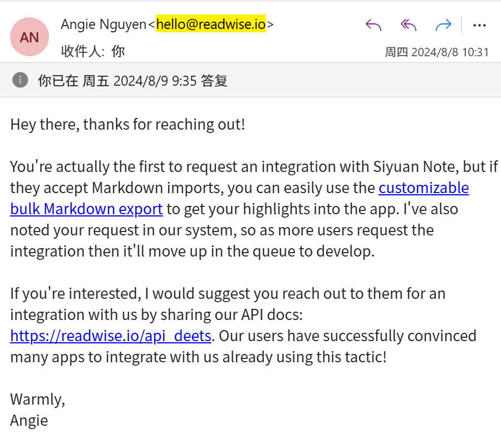Image resolution: width=501 pixels, height=448 pixels.
Task: Click the "Hey there" greeting line
Action: pos(127,124)
